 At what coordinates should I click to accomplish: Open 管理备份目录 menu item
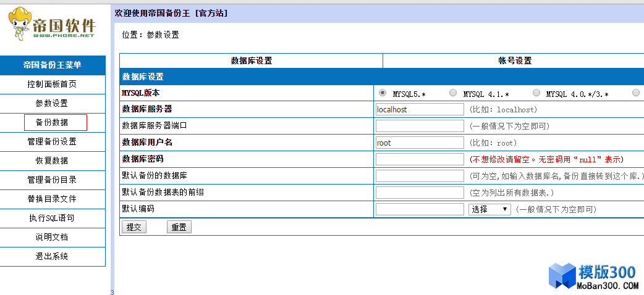pos(52,180)
